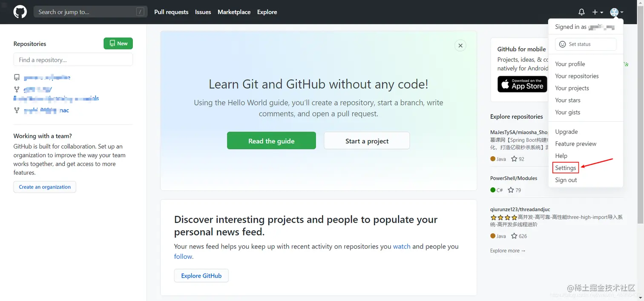This screenshot has width=644, height=301.
Task: Click the green New repository button
Action: pos(118,43)
